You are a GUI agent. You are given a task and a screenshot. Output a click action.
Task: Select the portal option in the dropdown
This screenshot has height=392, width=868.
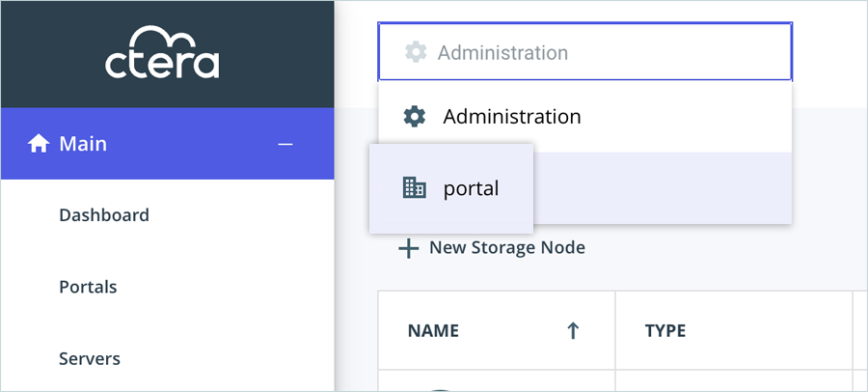pyautogui.click(x=471, y=188)
